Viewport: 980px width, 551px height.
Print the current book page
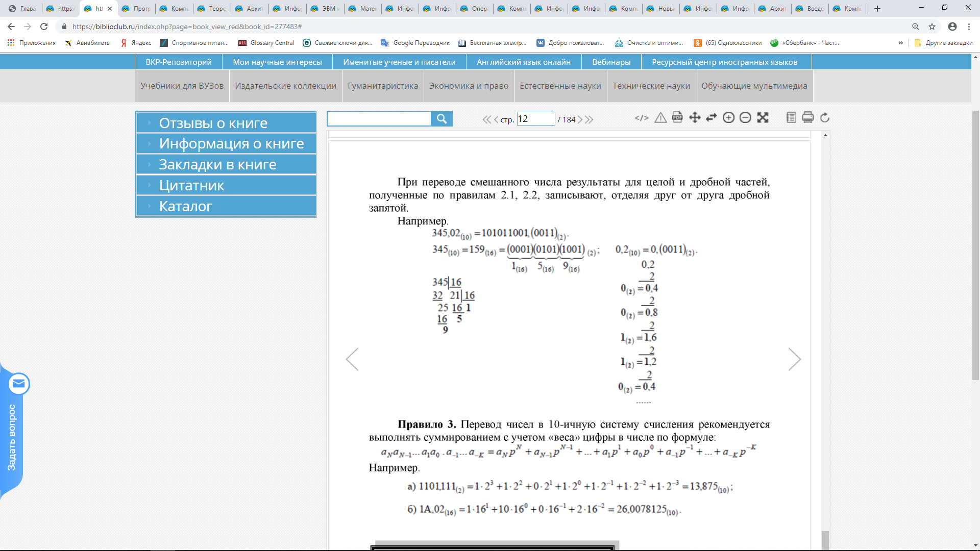tap(807, 118)
